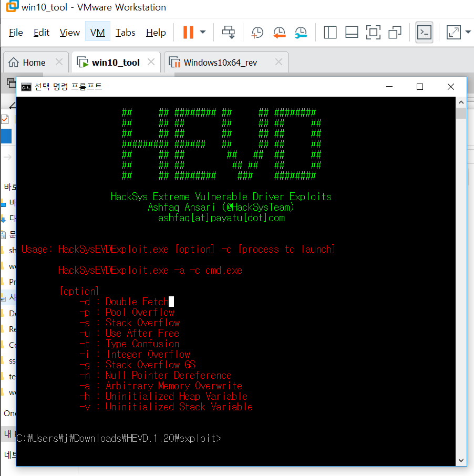Open the suspend button dropdown arrow

[x=202, y=32]
